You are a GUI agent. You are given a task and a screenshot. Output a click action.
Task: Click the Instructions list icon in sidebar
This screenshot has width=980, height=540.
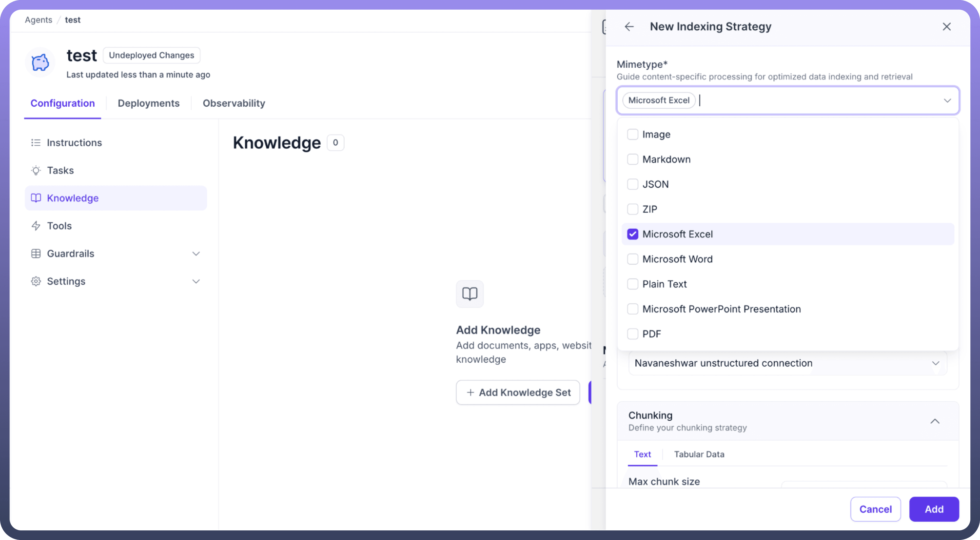[36, 143]
